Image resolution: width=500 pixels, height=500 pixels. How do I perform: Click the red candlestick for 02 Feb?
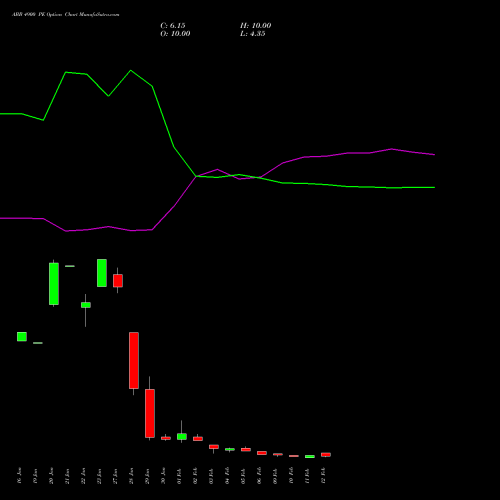tap(198, 439)
